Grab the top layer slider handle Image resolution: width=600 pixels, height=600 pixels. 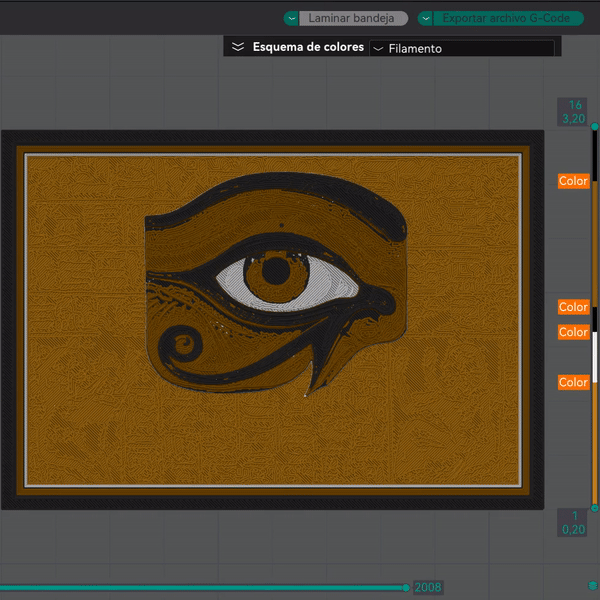(594, 127)
